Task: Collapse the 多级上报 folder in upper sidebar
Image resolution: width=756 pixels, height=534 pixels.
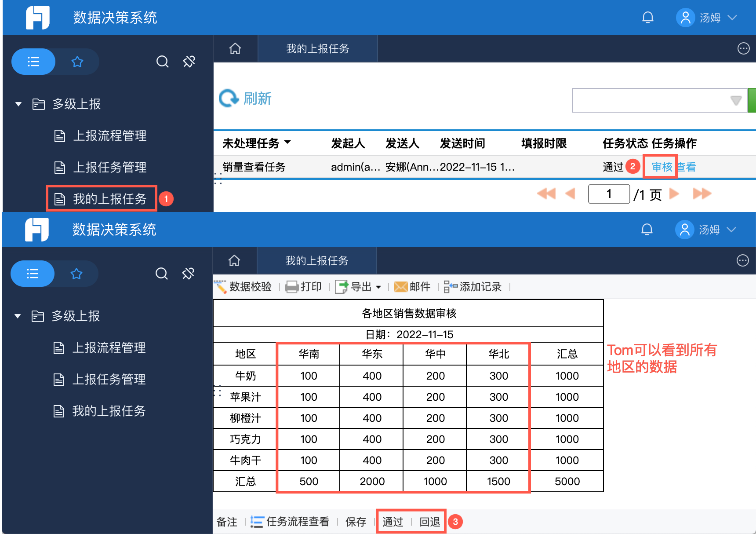Action: click(18, 104)
